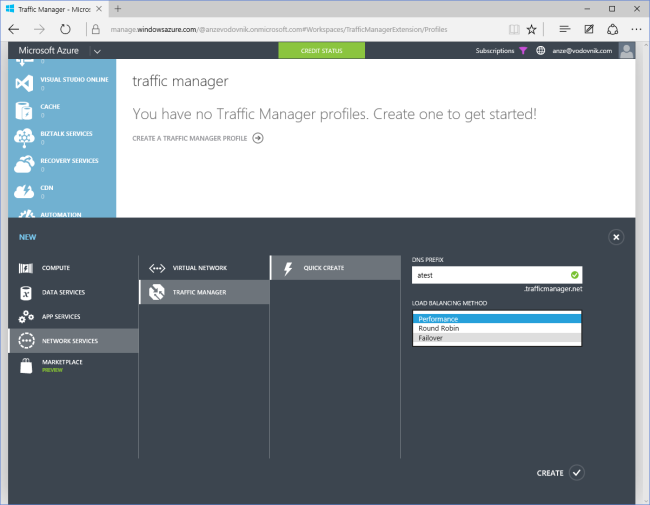Expand the Microsoft Azure dropdown chevron
The width and height of the screenshot is (650, 505).
pos(97,51)
